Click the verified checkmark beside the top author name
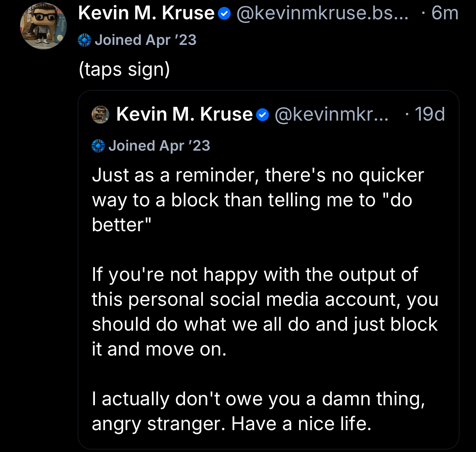 point(224,14)
